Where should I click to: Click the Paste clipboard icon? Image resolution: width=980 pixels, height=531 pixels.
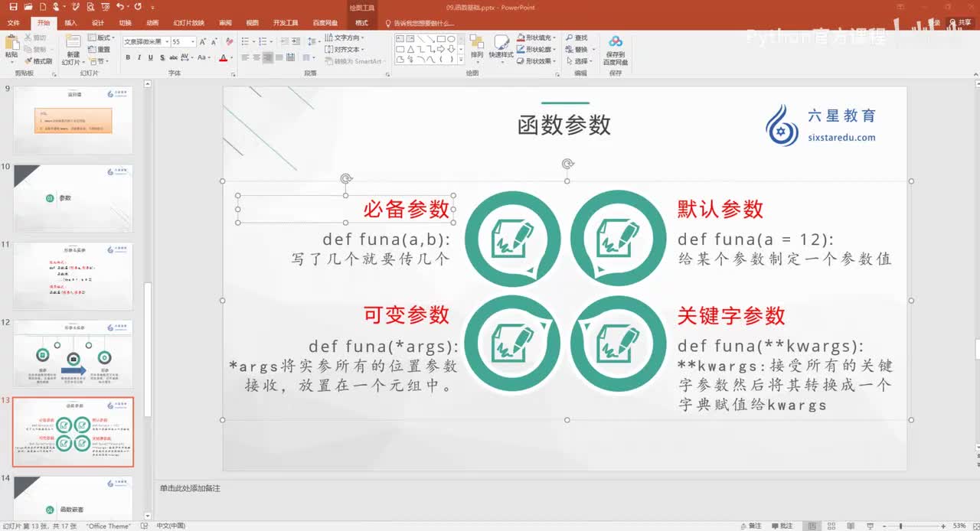click(11, 42)
